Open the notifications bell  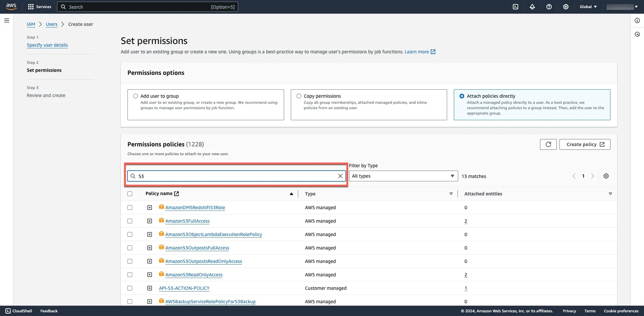point(532,7)
